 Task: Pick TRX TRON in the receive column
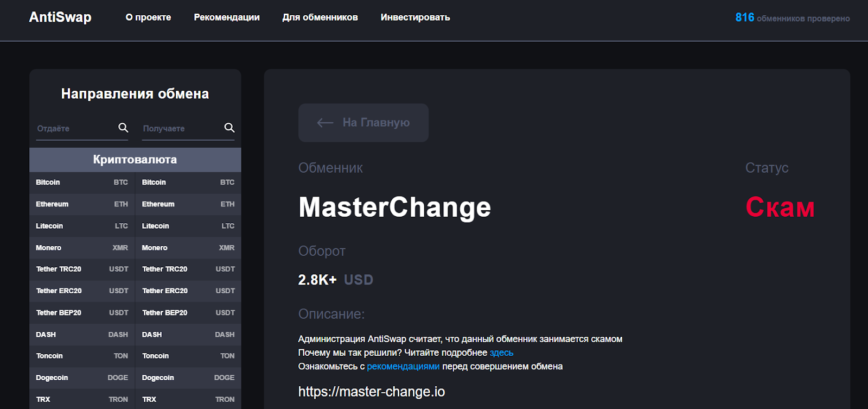(x=188, y=399)
